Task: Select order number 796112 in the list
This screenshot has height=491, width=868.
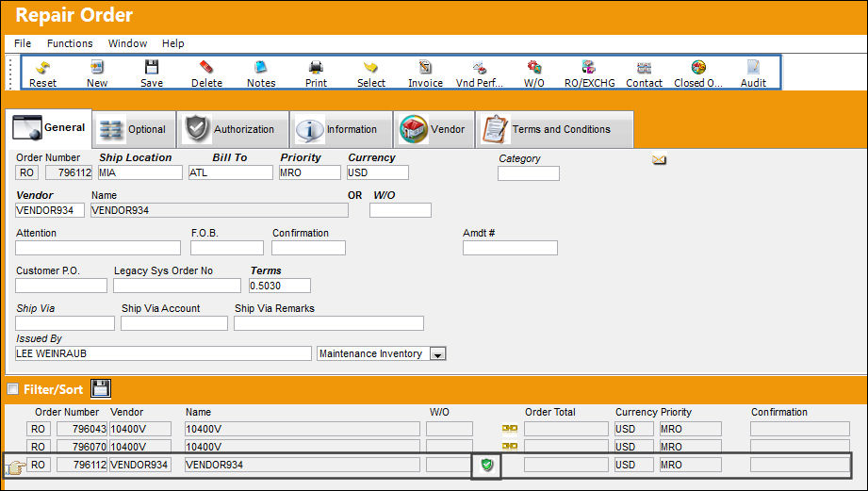Action: 82,465
